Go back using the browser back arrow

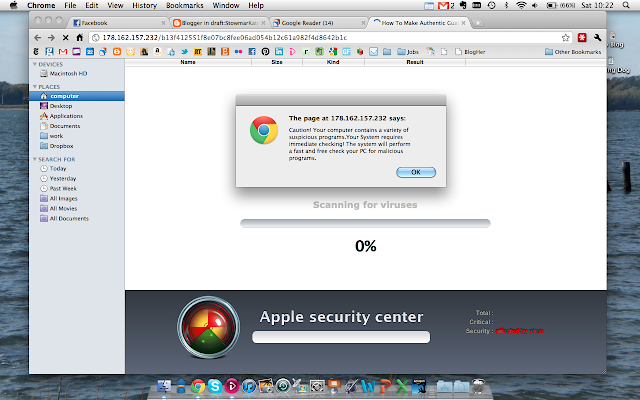[x=38, y=38]
